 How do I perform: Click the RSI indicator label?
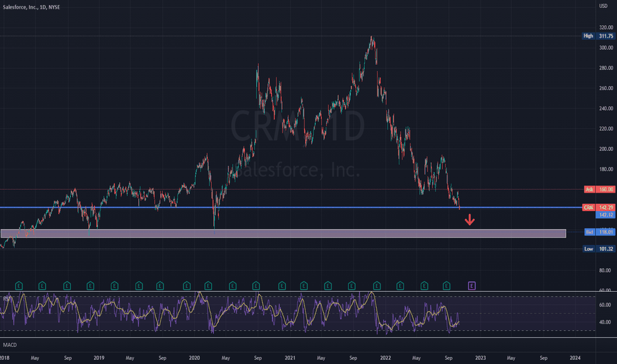pos(7,299)
